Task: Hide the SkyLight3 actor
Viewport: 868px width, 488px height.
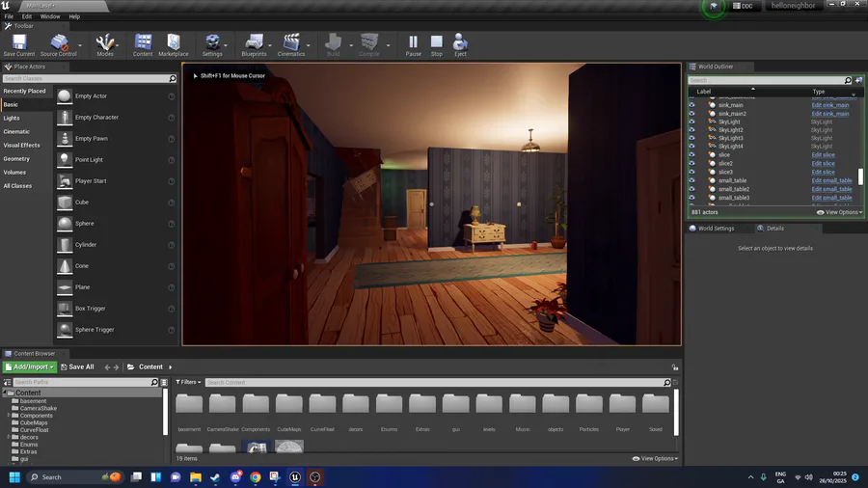Action: pyautogui.click(x=692, y=138)
